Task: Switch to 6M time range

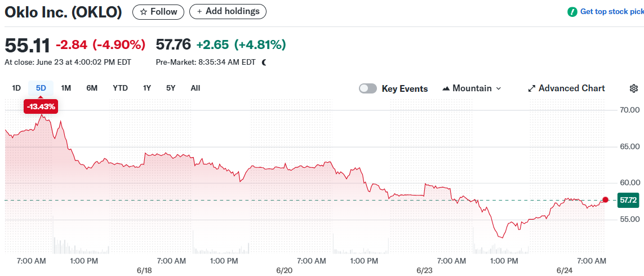Action: (92, 88)
